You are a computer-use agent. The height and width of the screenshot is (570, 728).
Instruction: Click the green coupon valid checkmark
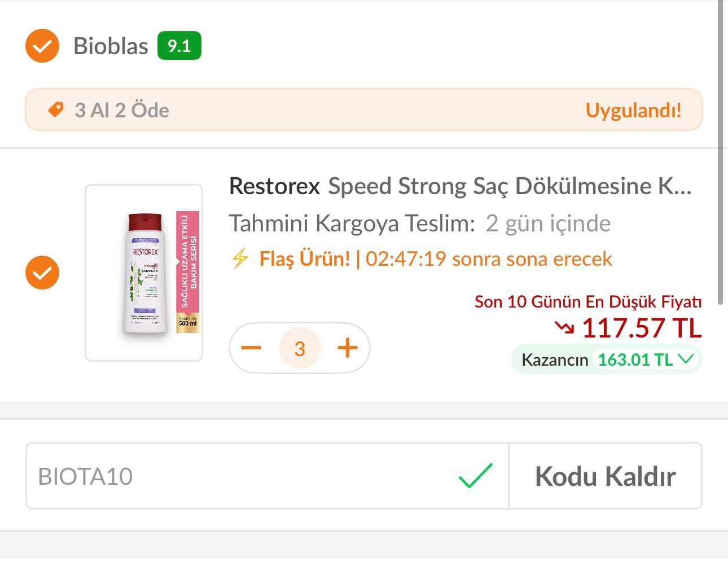(475, 475)
